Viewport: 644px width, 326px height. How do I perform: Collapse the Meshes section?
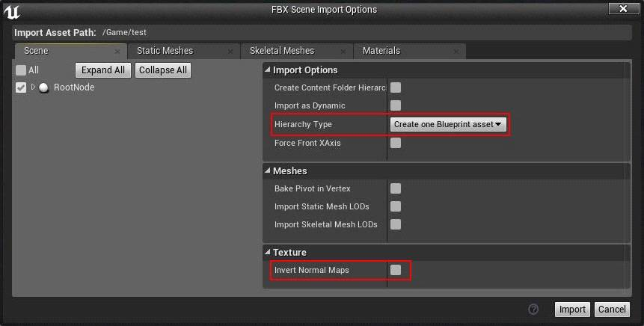click(268, 171)
